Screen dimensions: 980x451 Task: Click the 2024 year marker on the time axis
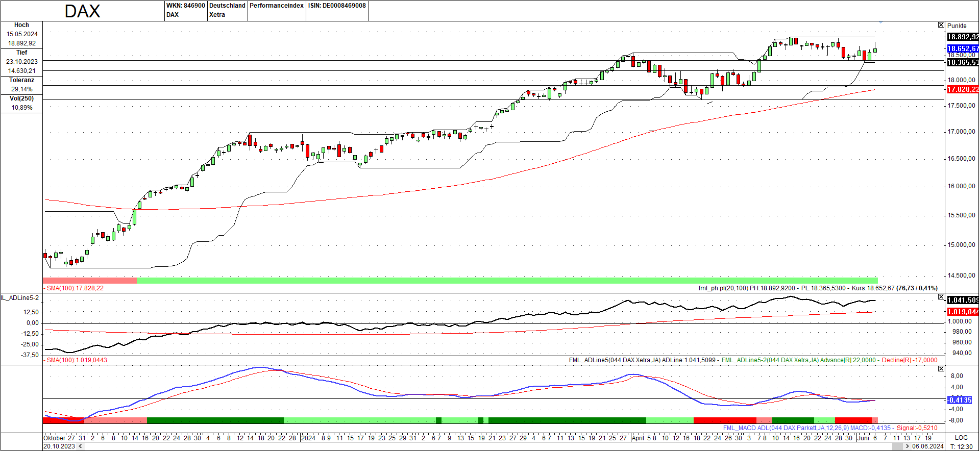tap(308, 438)
